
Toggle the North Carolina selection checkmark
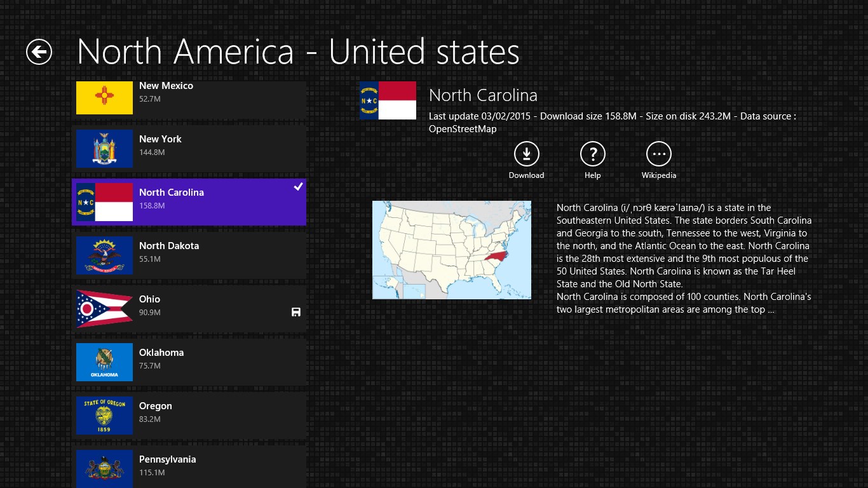(x=297, y=186)
